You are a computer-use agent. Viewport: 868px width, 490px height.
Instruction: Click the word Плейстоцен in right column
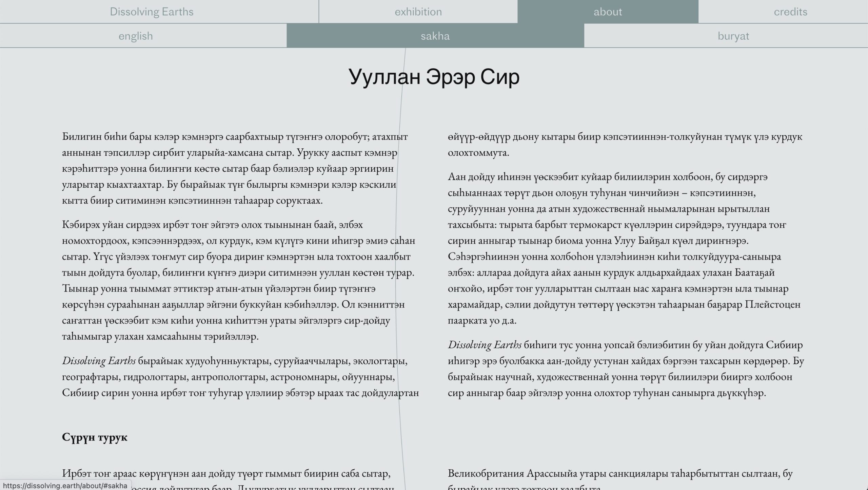point(772,304)
